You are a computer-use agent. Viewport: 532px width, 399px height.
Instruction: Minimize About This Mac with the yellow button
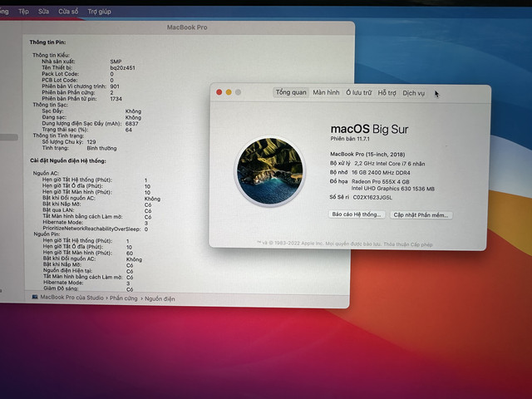229,92
